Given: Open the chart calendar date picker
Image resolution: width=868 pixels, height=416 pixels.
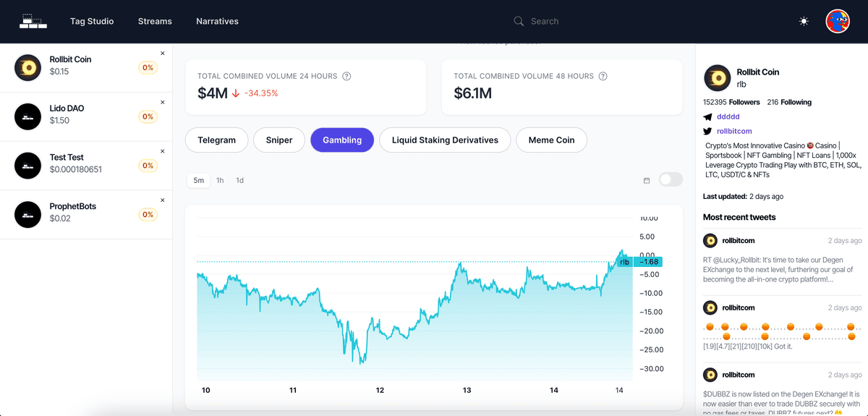Looking at the screenshot, I should pyautogui.click(x=647, y=180).
